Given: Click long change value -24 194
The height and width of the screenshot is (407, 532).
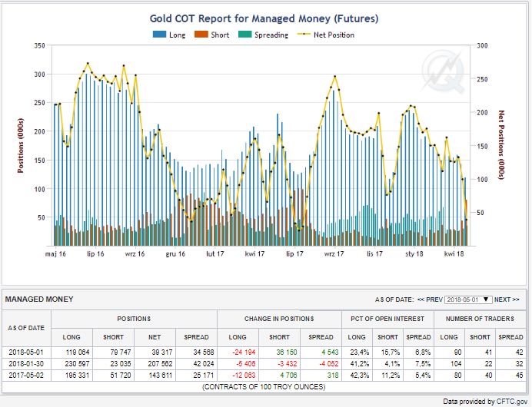Looking at the screenshot, I should click(x=244, y=352).
